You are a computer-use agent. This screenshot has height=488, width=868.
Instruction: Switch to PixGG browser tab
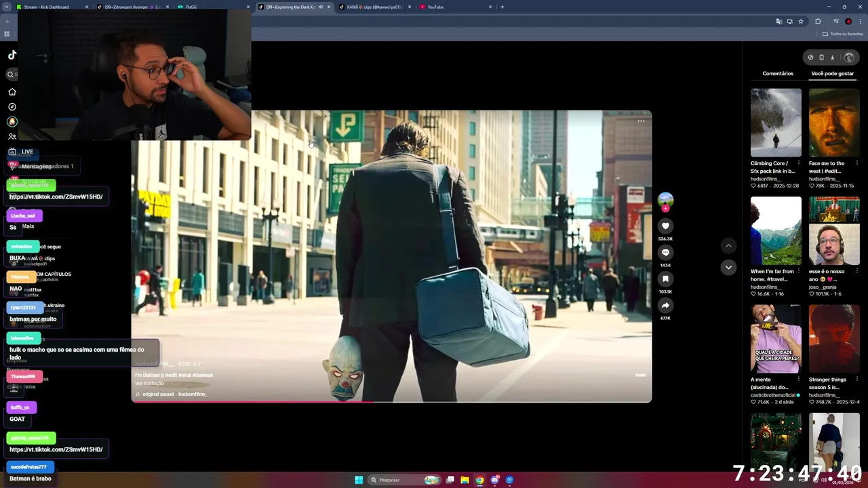[x=214, y=7]
